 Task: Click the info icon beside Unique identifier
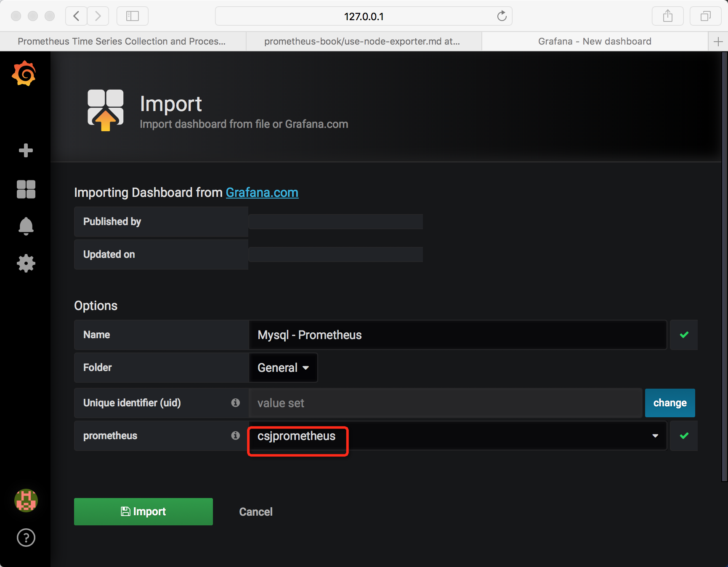point(236,403)
